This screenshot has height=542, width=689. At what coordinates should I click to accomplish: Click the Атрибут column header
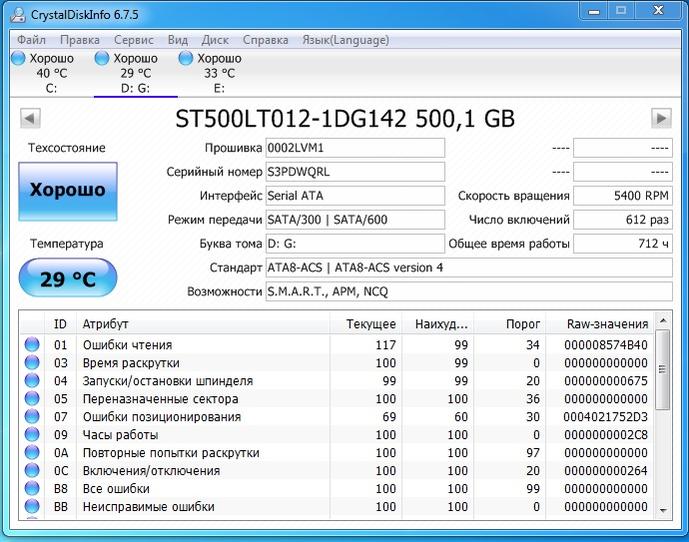coord(203,324)
